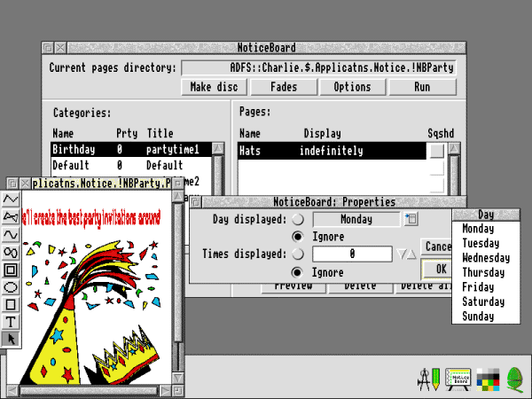This screenshot has height=399, width=532.
Task: Open the Draw compass-and-pencil icon on icon bar
Action: pos(429,379)
